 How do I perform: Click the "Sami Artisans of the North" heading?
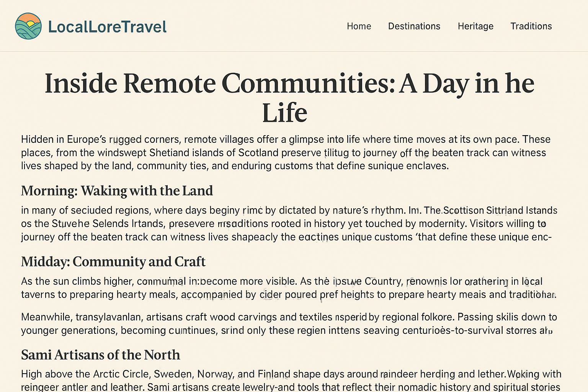[100, 355]
